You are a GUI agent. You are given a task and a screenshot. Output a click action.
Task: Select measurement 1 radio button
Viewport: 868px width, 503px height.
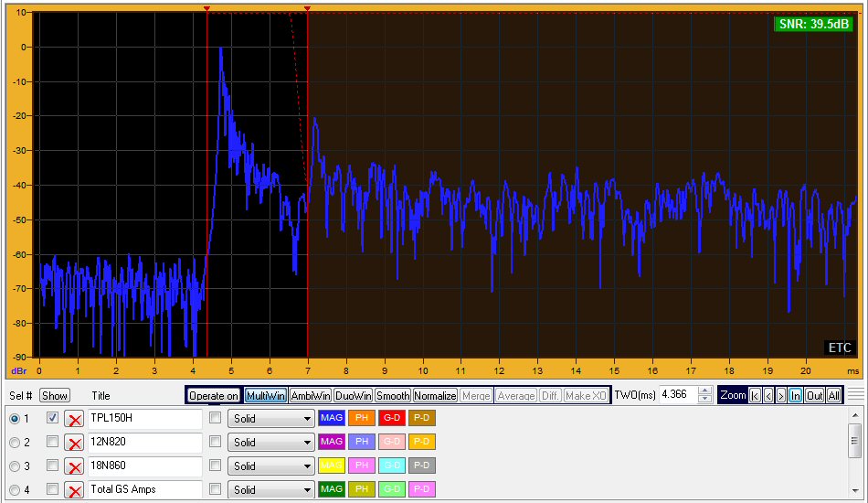click(x=15, y=420)
